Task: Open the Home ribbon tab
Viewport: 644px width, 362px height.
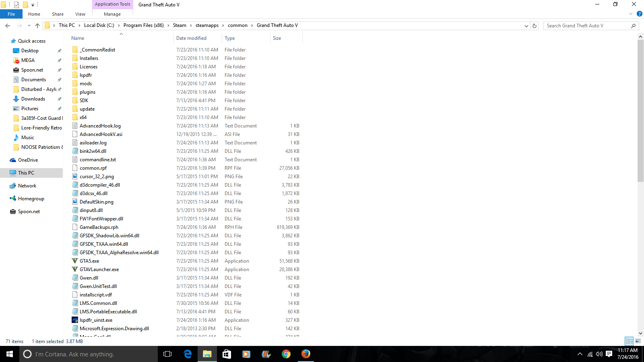Action: click(x=34, y=14)
